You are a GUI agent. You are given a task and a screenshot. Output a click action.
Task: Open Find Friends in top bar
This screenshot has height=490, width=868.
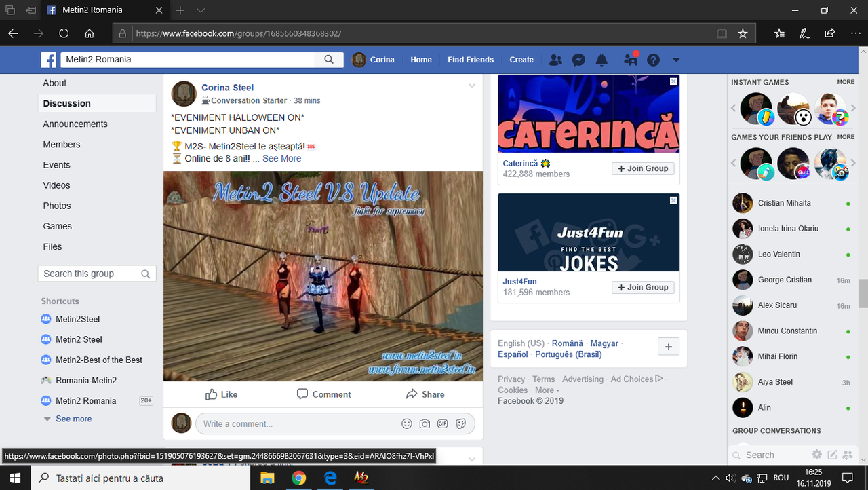(x=471, y=60)
